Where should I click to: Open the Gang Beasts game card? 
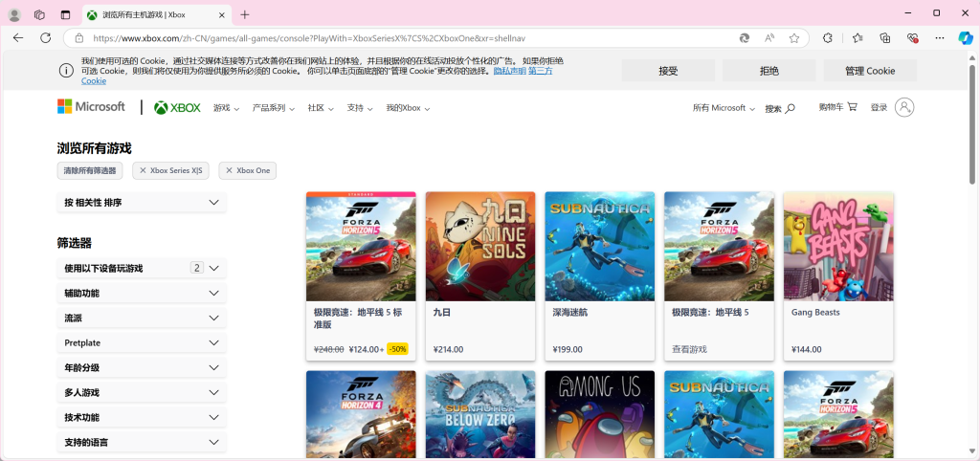(838, 276)
